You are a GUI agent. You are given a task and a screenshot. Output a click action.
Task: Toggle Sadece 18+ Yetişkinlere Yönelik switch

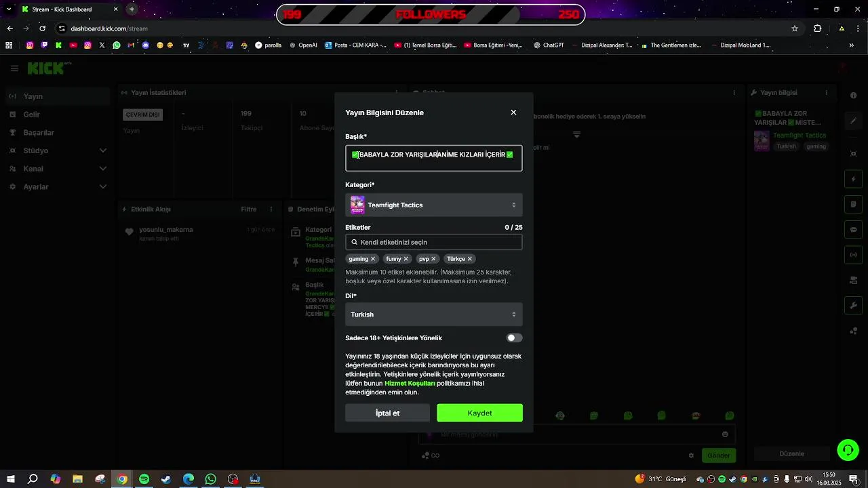click(x=514, y=338)
